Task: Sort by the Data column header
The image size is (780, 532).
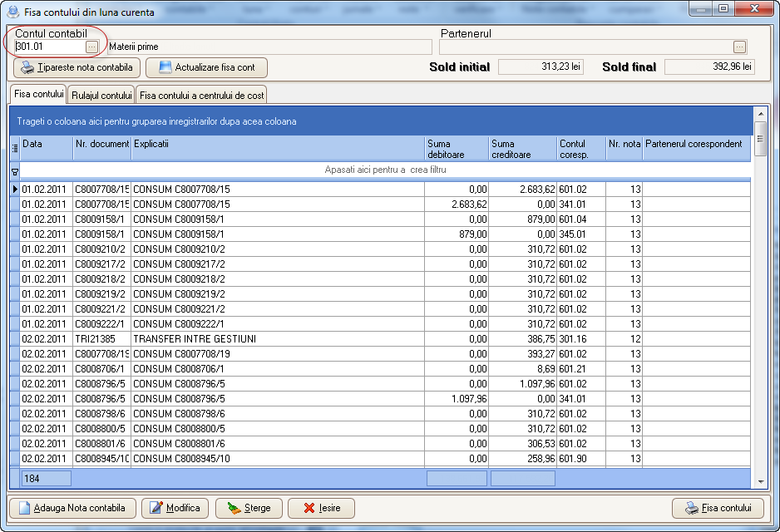Action: 47,148
